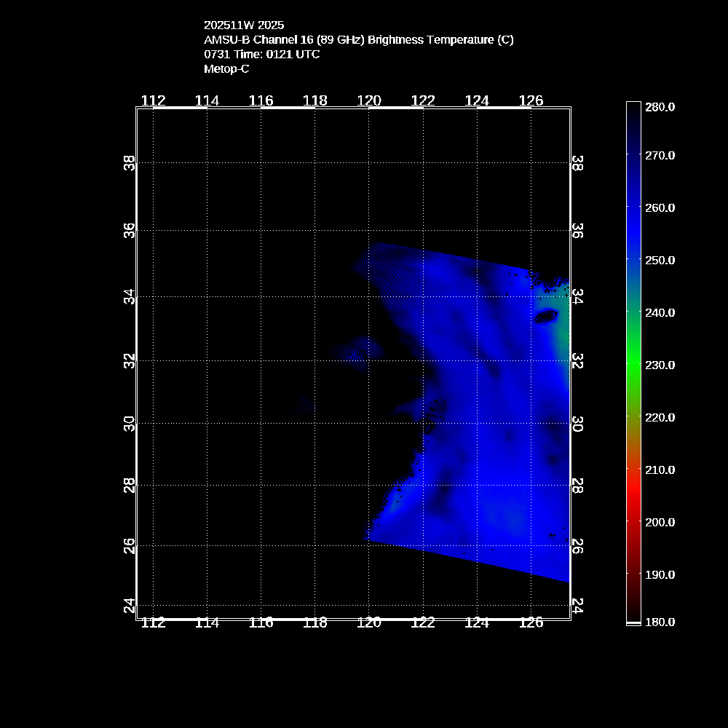Click the right latitude label "38"
Screen dimensions: 728x728
(577, 163)
